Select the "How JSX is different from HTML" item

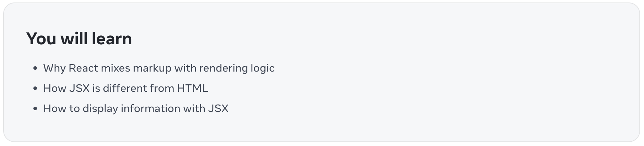coord(126,88)
